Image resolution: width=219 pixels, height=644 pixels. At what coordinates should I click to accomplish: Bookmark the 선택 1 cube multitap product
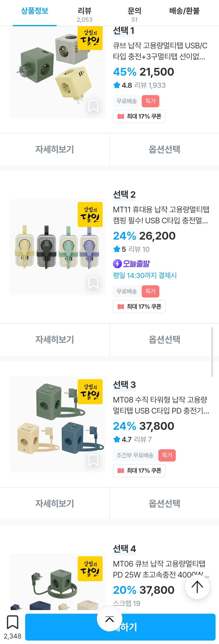(93, 106)
